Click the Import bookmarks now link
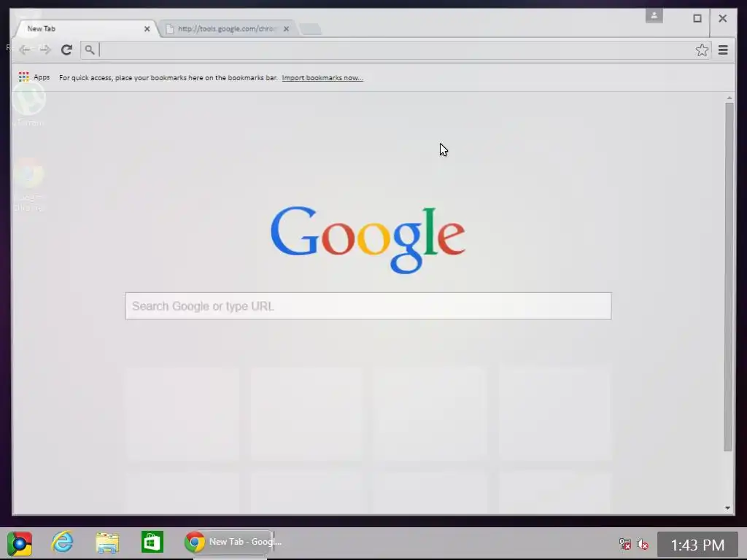The height and width of the screenshot is (560, 747). click(x=322, y=77)
